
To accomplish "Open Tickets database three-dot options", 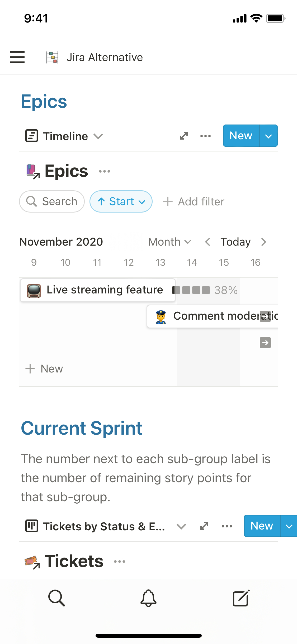I will point(120,561).
